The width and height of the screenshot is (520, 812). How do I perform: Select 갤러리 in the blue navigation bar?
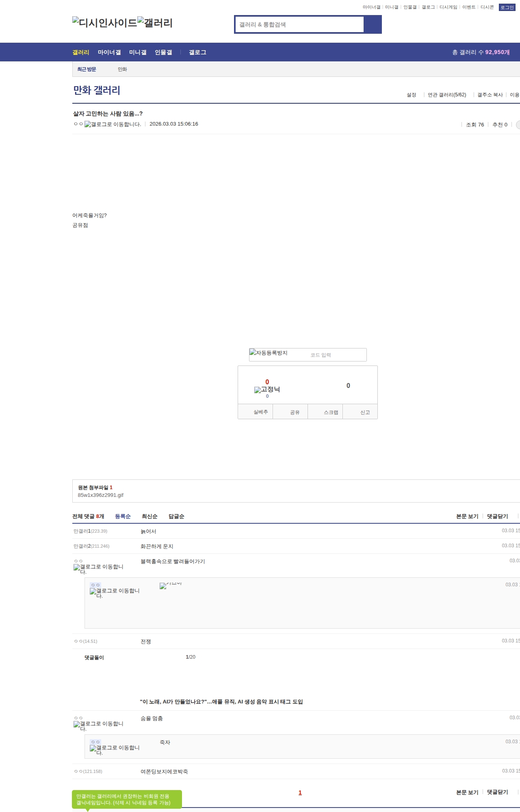(81, 52)
